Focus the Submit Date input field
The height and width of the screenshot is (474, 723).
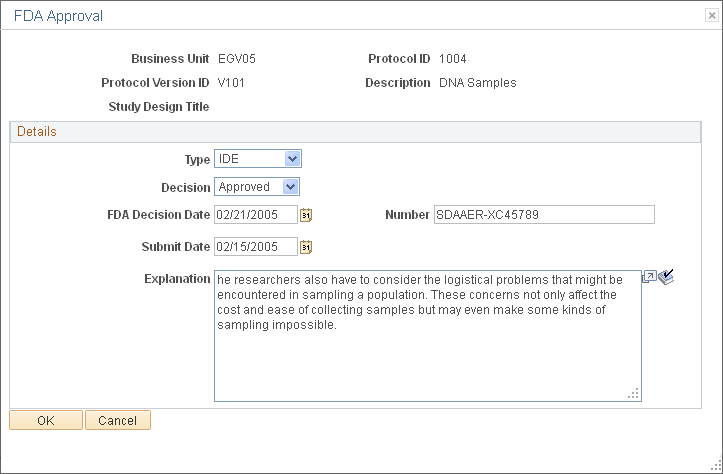tap(256, 247)
